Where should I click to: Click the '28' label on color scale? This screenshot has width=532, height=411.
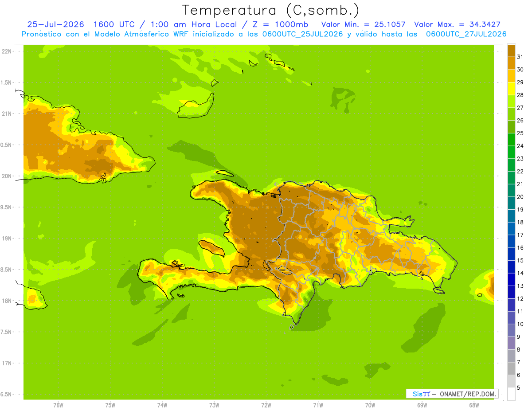pyautogui.click(x=520, y=95)
